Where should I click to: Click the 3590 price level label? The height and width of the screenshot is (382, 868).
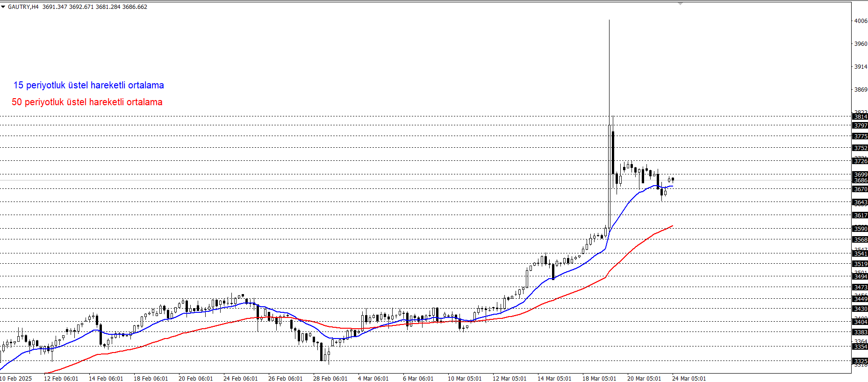click(x=861, y=229)
